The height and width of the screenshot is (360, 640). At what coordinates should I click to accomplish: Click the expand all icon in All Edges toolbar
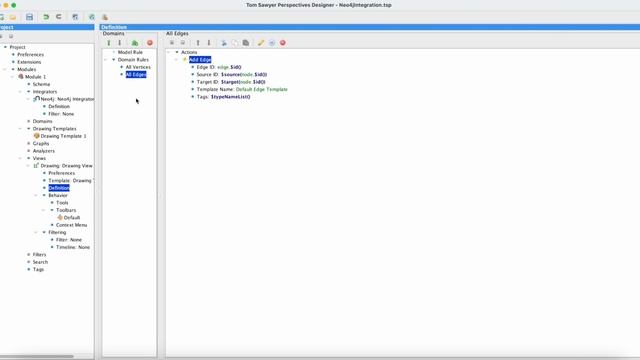(x=172, y=43)
